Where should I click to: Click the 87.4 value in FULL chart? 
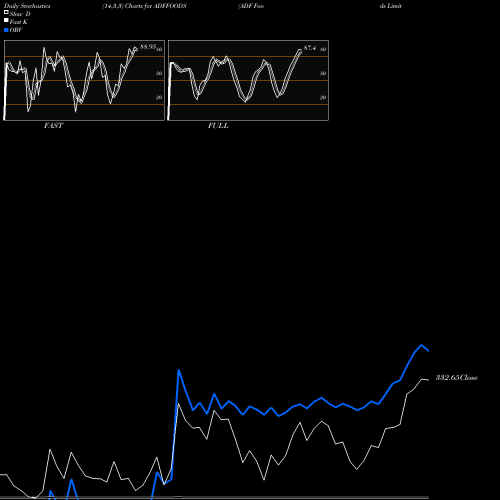tap(310, 48)
